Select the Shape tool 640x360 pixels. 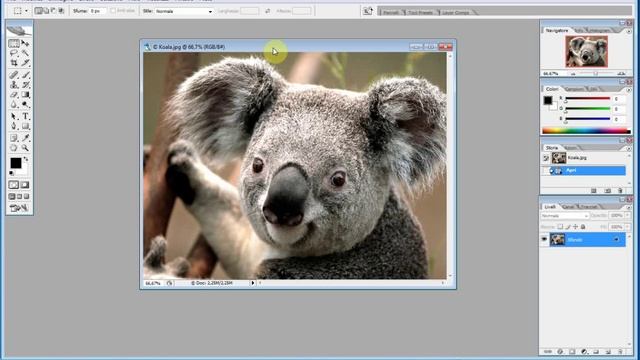pyautogui.click(x=25, y=127)
